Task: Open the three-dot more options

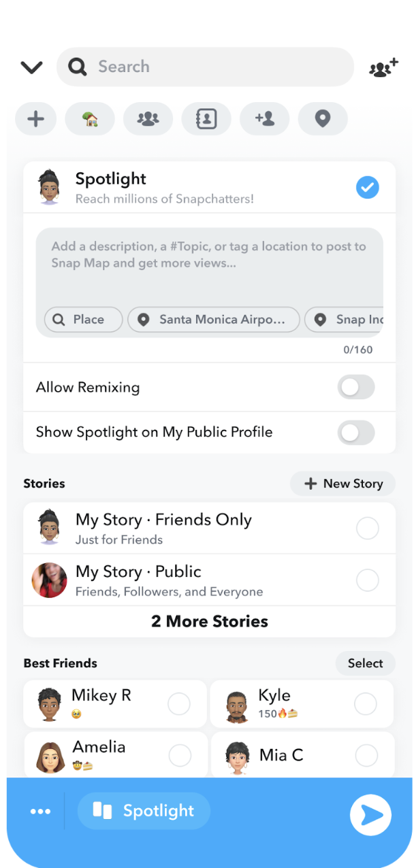Action: [40, 811]
